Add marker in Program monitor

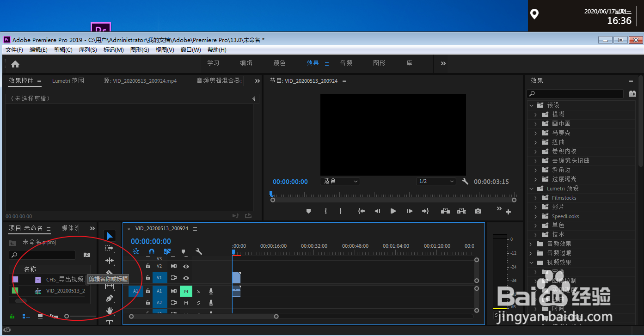click(x=309, y=211)
